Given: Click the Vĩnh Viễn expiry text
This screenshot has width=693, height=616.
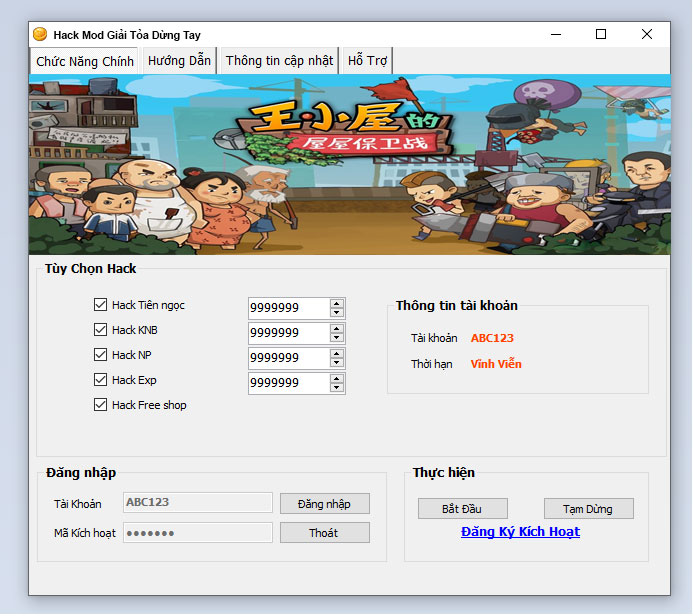Looking at the screenshot, I should pyautogui.click(x=496, y=364).
